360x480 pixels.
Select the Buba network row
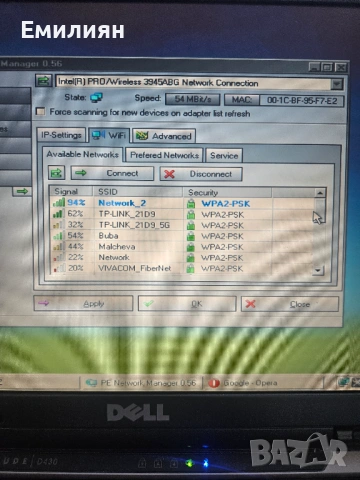(x=182, y=236)
